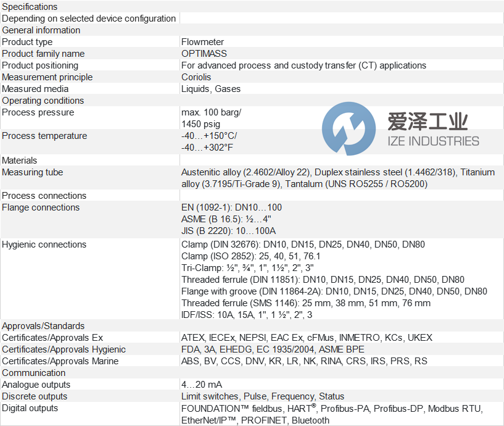Click the Approvals/Standards section heading
This screenshot has height=426, width=504.
(x=43, y=326)
